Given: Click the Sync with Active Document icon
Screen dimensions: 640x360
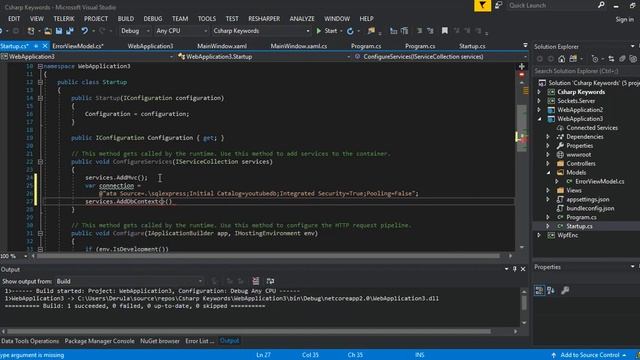Looking at the screenshot, I should pyautogui.click(x=611, y=59).
